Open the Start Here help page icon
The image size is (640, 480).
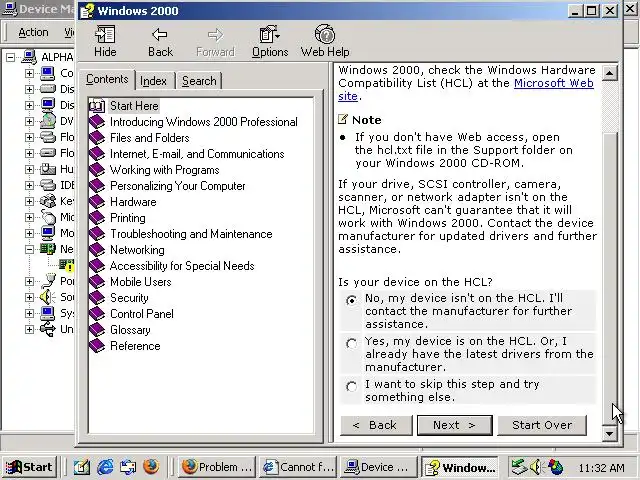click(x=97, y=106)
